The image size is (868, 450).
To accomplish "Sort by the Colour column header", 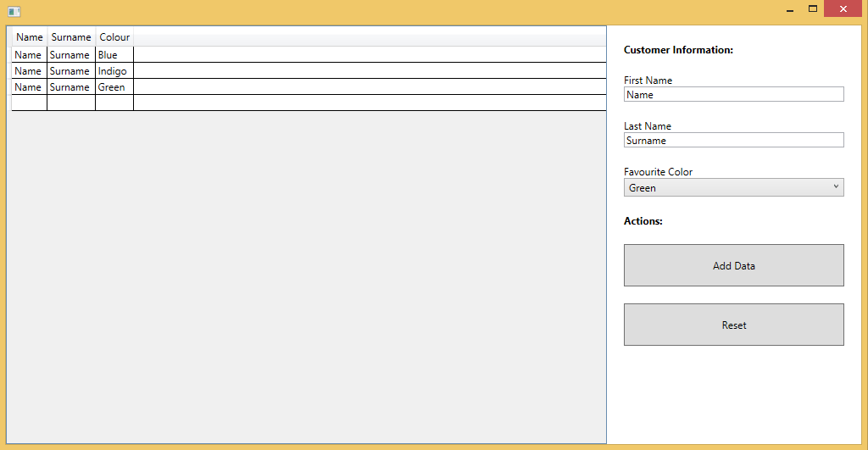I will [114, 37].
